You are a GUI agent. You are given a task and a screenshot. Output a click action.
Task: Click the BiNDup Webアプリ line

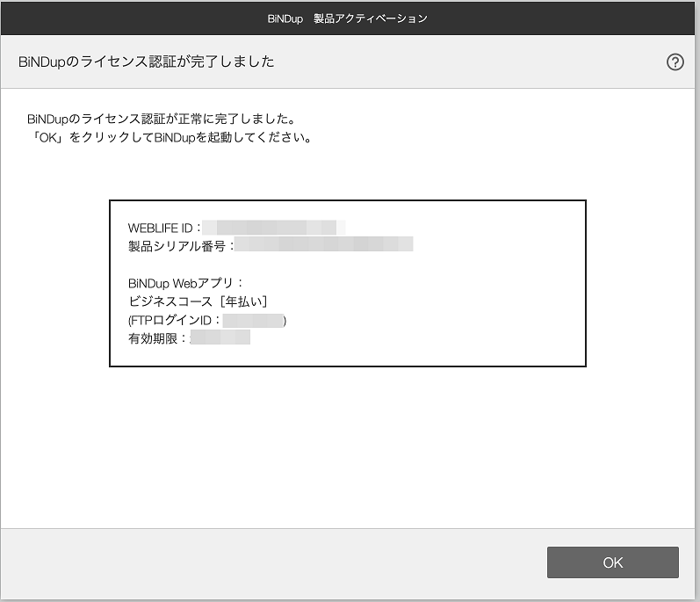coord(185,283)
